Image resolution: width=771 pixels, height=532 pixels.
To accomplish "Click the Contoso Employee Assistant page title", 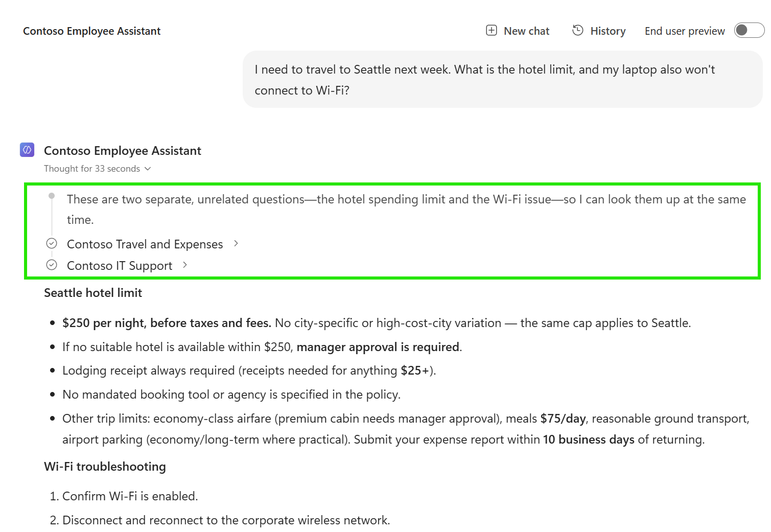I will click(92, 31).
